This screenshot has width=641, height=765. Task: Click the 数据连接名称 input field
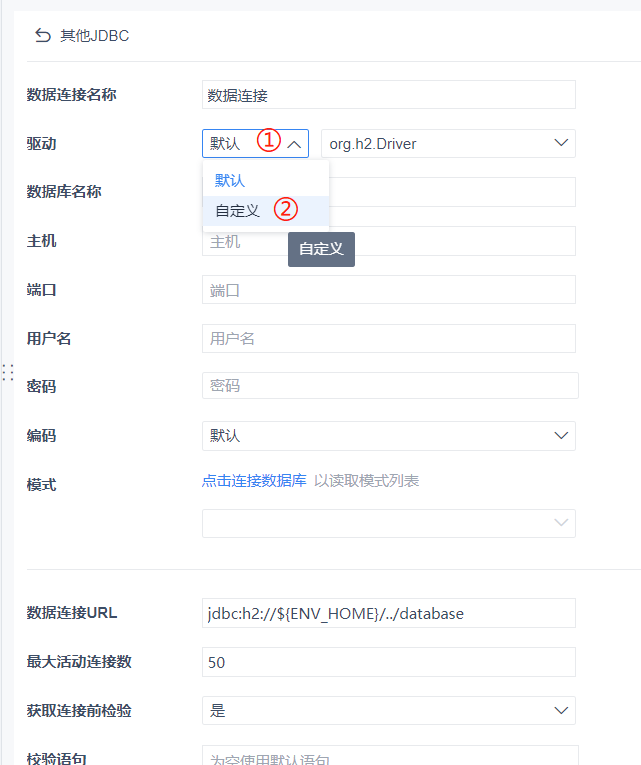[388, 95]
